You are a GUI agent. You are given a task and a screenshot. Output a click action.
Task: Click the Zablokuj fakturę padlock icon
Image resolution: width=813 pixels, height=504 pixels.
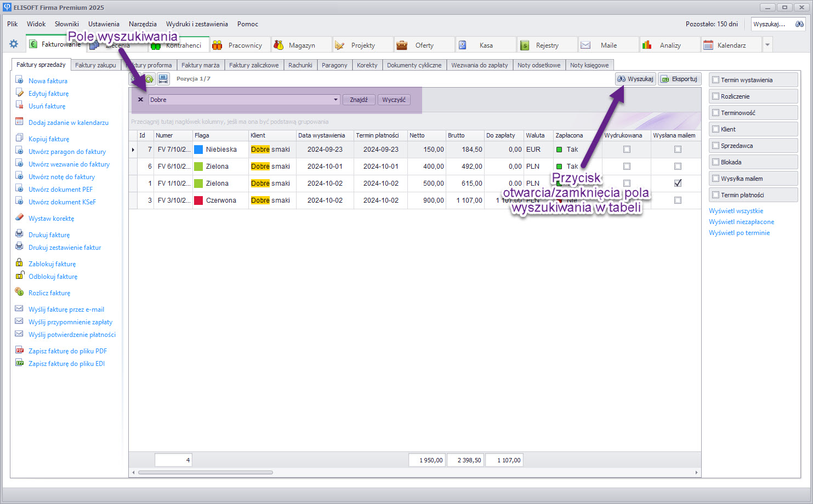pos(19,263)
